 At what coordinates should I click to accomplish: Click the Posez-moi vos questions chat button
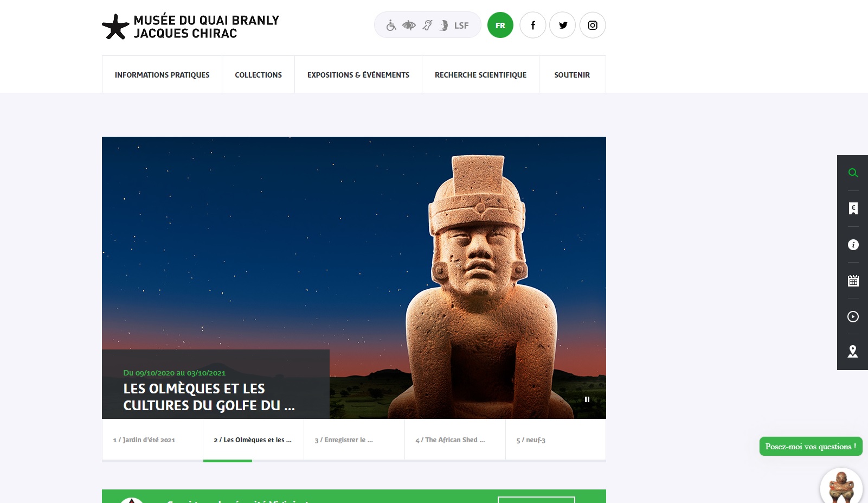click(811, 447)
